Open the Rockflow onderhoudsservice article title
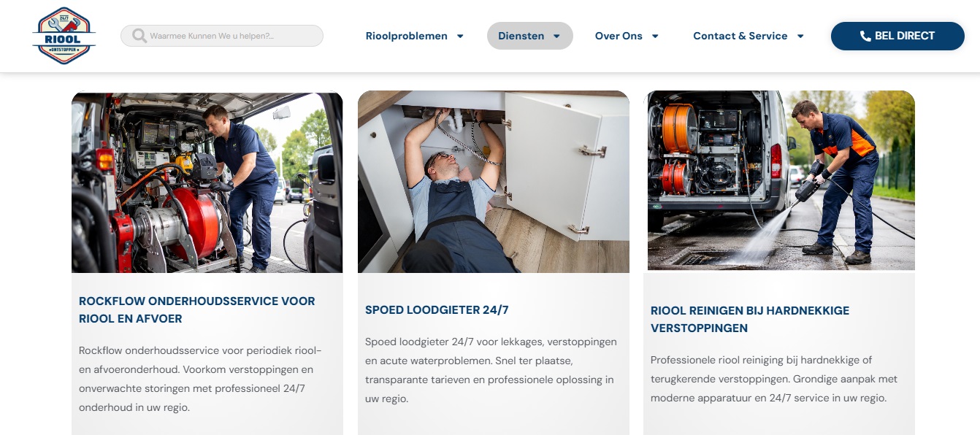The height and width of the screenshot is (435, 980). (x=197, y=309)
